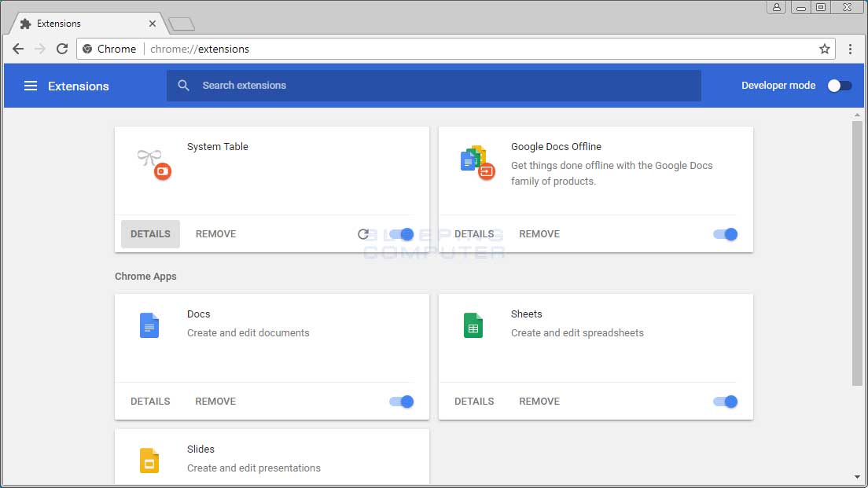Viewport: 868px width, 488px height.
Task: Go back to the previous page
Action: coord(18,49)
